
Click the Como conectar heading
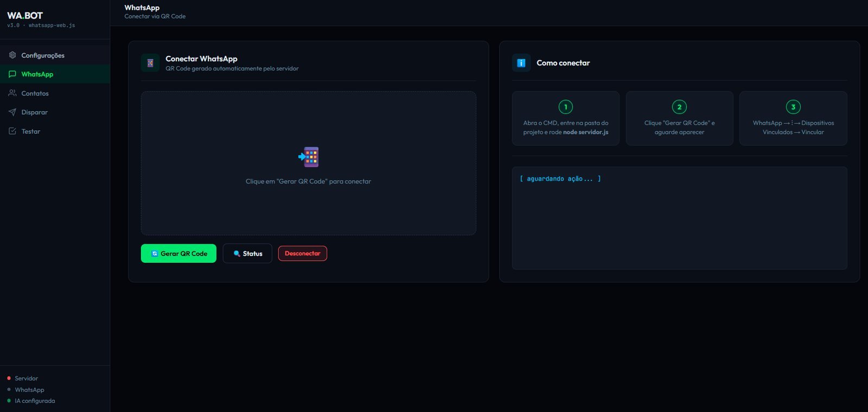pos(563,63)
